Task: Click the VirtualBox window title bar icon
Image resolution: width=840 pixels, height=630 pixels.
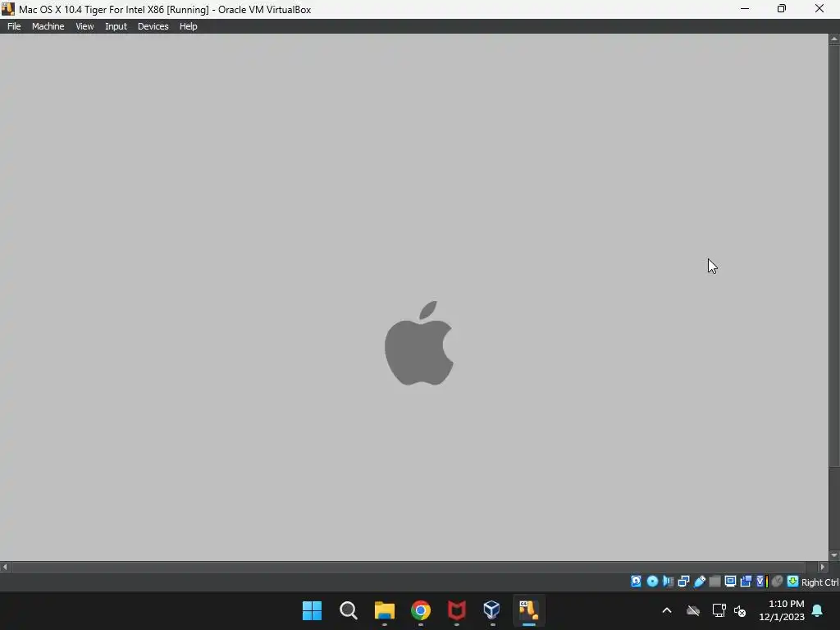Action: [7, 9]
